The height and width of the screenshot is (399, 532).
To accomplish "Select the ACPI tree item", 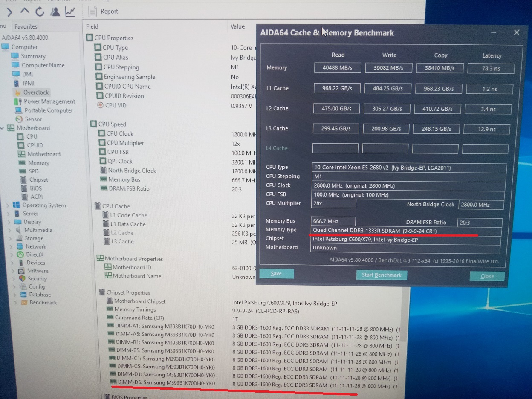I will (36, 197).
